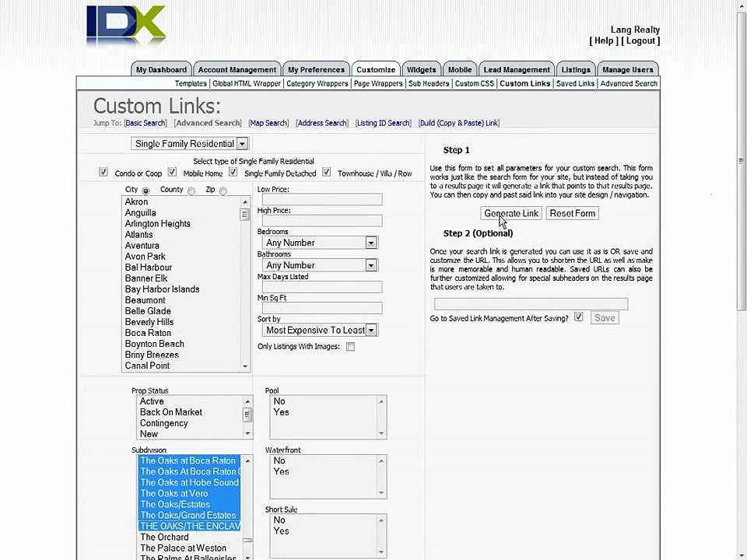Image resolution: width=747 pixels, height=560 pixels.
Task: Select Boynton Beach in city list
Action: (x=154, y=344)
